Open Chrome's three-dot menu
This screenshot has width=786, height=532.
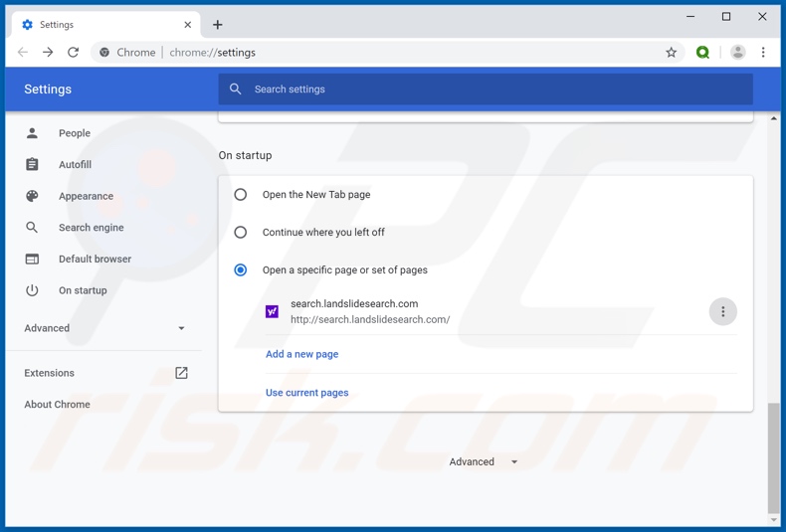[x=763, y=53]
